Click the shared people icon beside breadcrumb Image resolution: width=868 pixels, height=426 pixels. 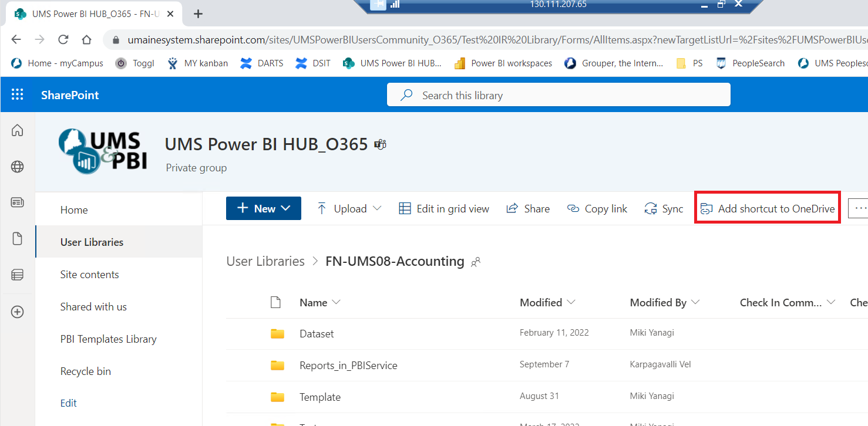tap(476, 262)
